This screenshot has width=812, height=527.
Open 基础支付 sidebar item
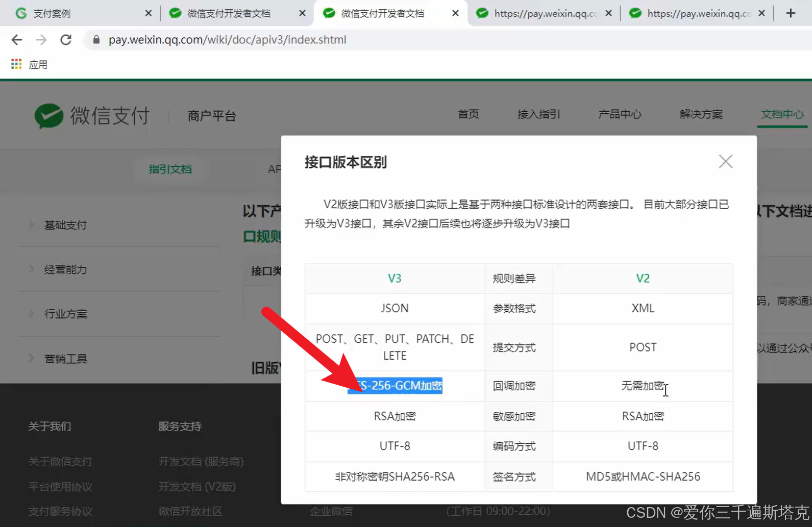point(65,225)
